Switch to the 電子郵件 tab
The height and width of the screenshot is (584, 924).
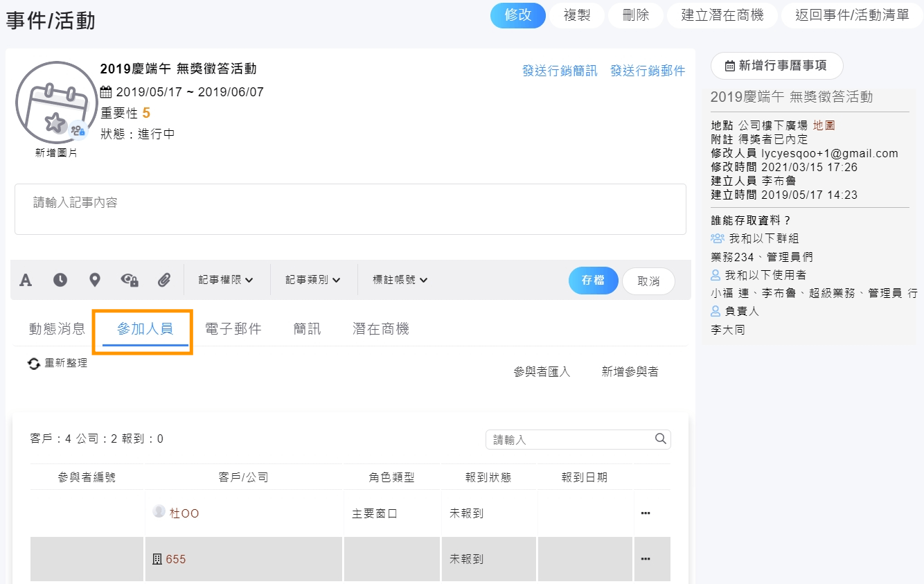coord(233,329)
